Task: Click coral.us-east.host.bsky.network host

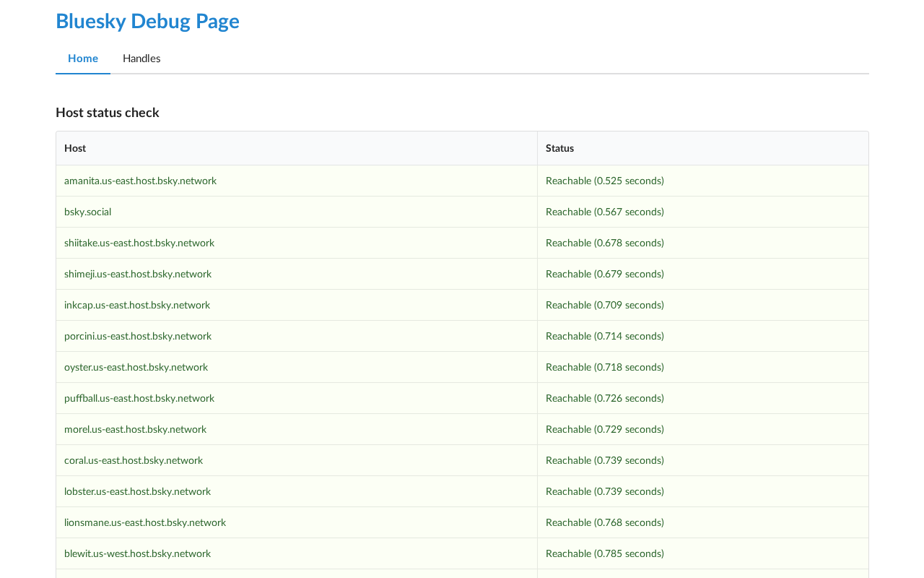Action: tap(134, 460)
